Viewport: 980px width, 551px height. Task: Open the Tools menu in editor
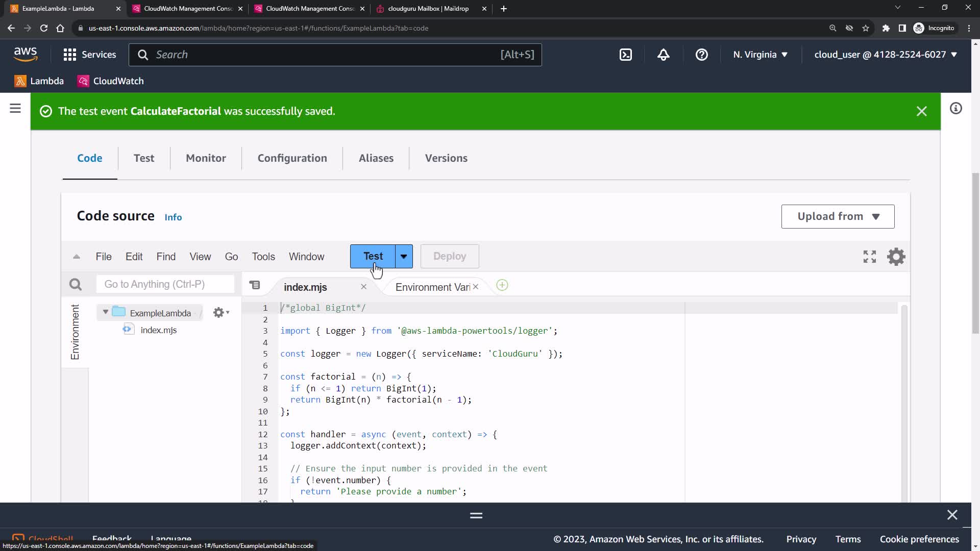point(263,257)
